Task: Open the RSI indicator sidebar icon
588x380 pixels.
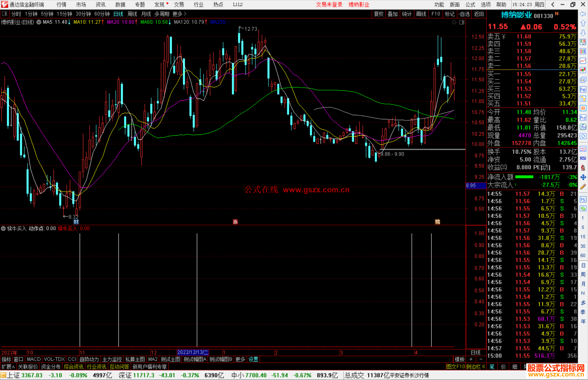Action: (583, 158)
